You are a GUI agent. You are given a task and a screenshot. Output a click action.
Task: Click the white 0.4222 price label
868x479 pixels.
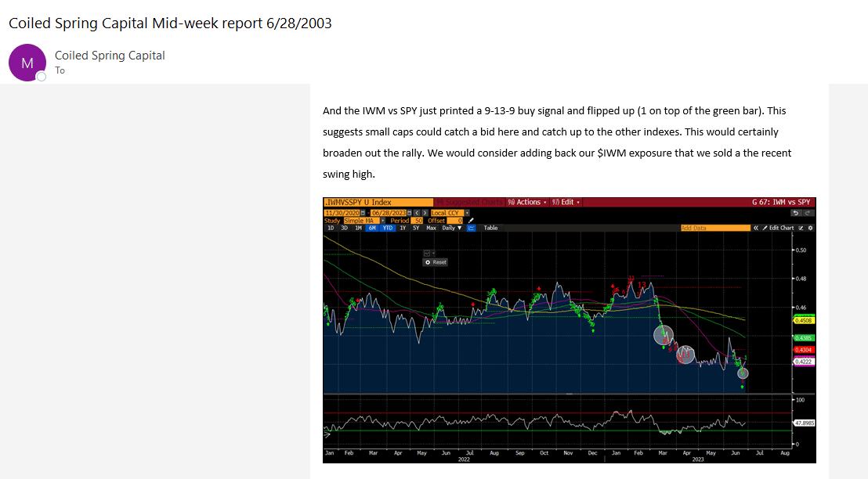tap(803, 362)
